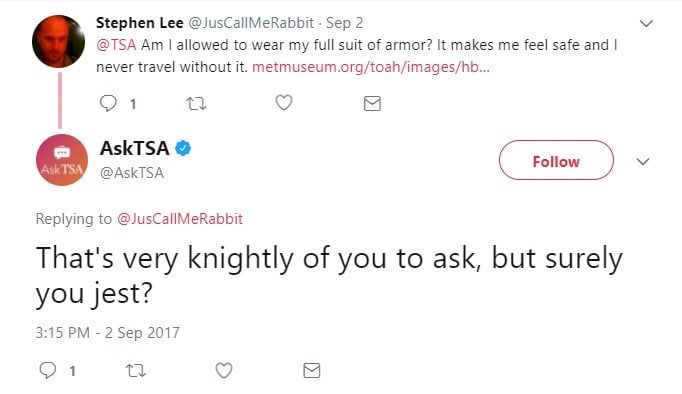Open @JusCallMeRabbit in the Replying to line
The width and height of the screenshot is (682, 394).
tap(180, 218)
